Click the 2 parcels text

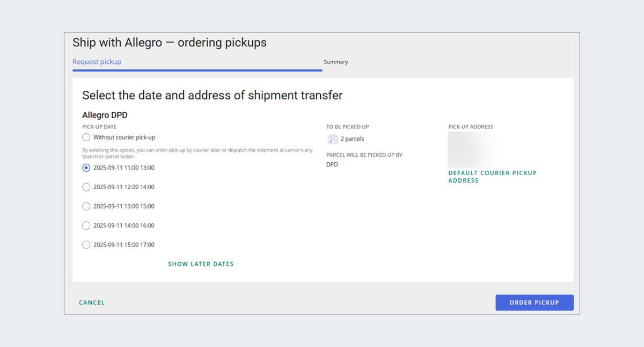click(x=352, y=139)
